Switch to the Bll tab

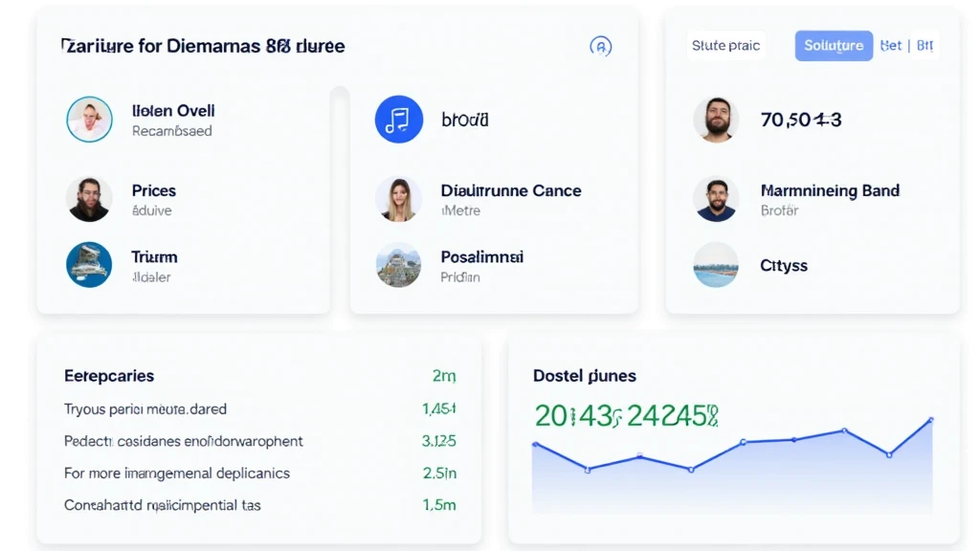click(924, 46)
